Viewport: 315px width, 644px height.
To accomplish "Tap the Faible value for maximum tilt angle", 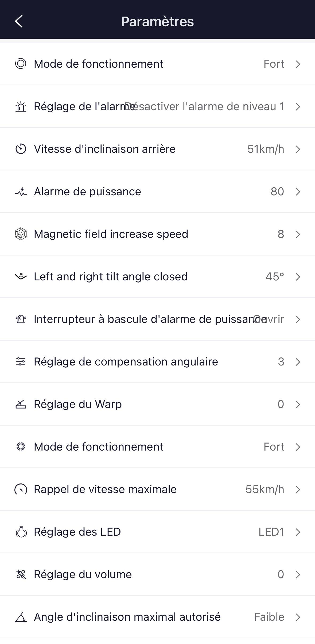I will (269, 617).
